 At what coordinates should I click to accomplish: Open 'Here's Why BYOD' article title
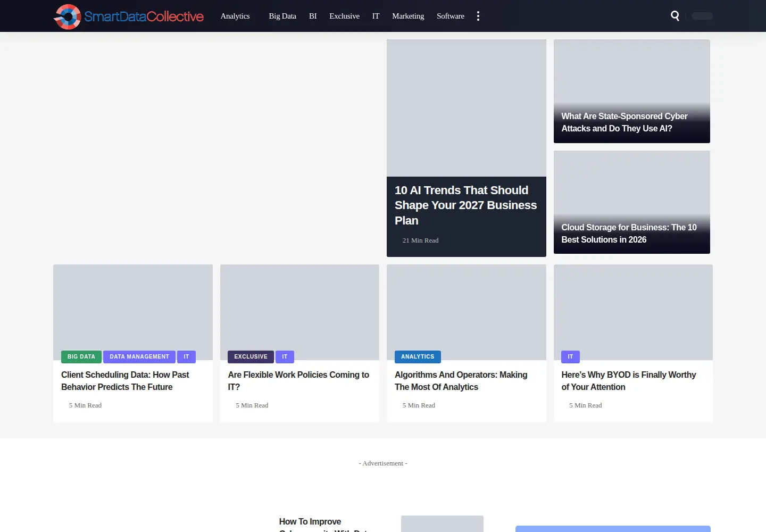(x=629, y=381)
